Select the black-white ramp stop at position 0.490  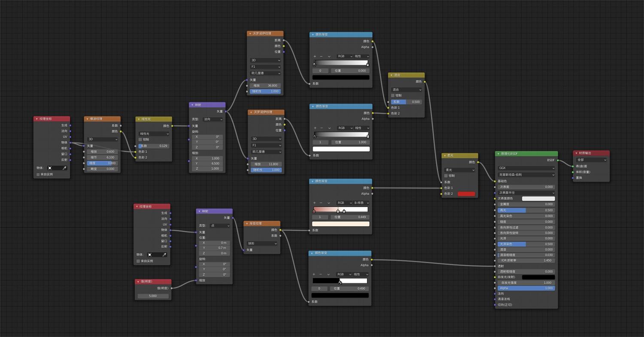340,282
